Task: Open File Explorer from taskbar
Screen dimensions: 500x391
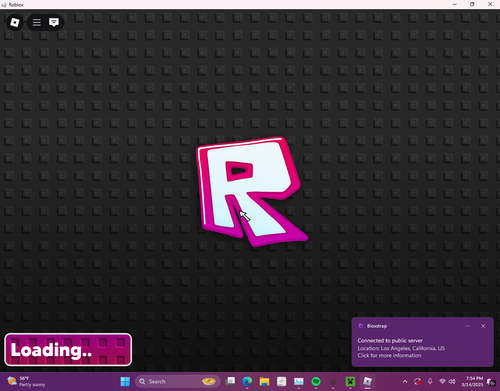Action: point(264,381)
